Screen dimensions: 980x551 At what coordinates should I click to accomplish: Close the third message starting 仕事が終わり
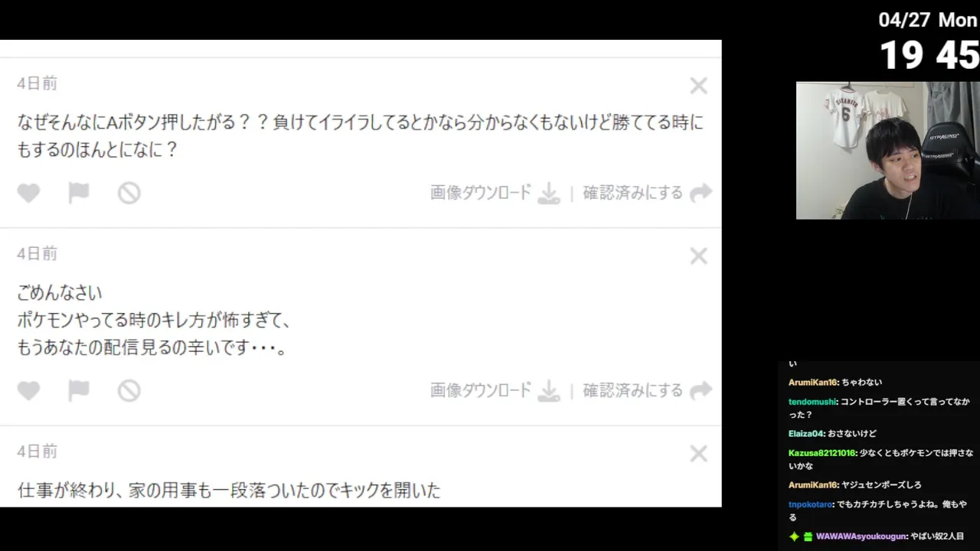click(698, 454)
